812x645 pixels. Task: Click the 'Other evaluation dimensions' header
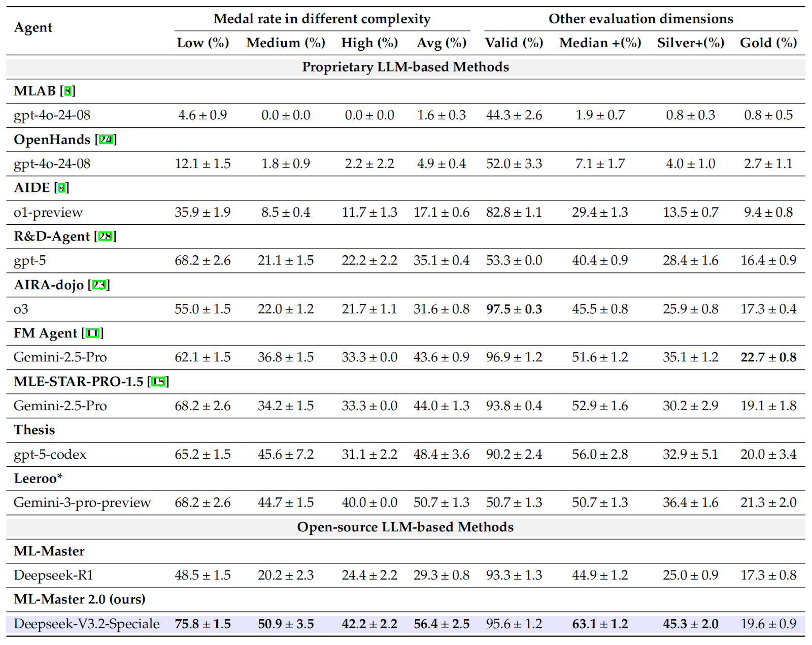[640, 19]
